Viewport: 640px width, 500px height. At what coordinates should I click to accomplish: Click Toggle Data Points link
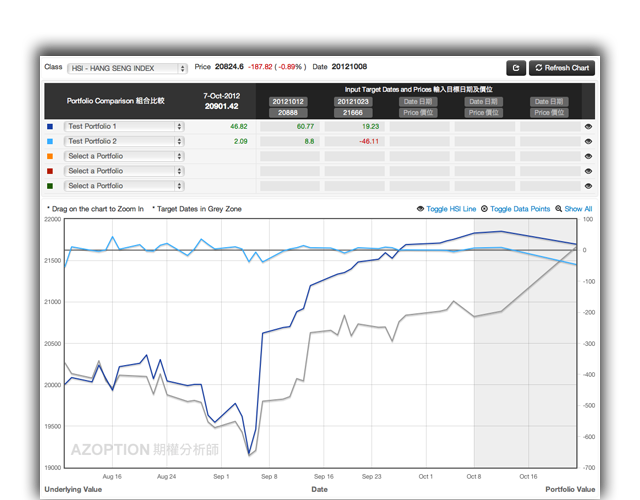[520, 209]
